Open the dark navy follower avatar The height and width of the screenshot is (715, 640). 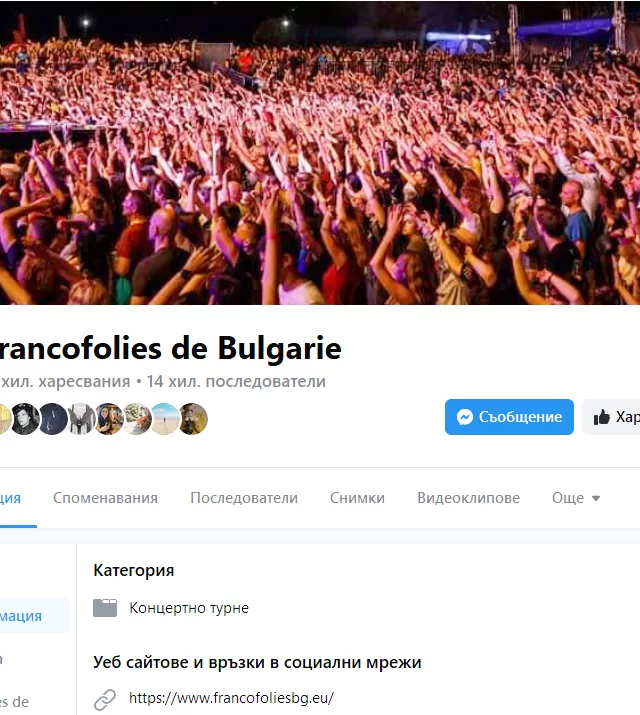53,419
